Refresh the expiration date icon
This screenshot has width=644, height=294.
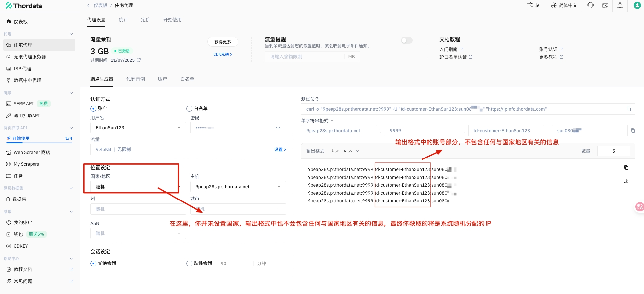coord(139,60)
